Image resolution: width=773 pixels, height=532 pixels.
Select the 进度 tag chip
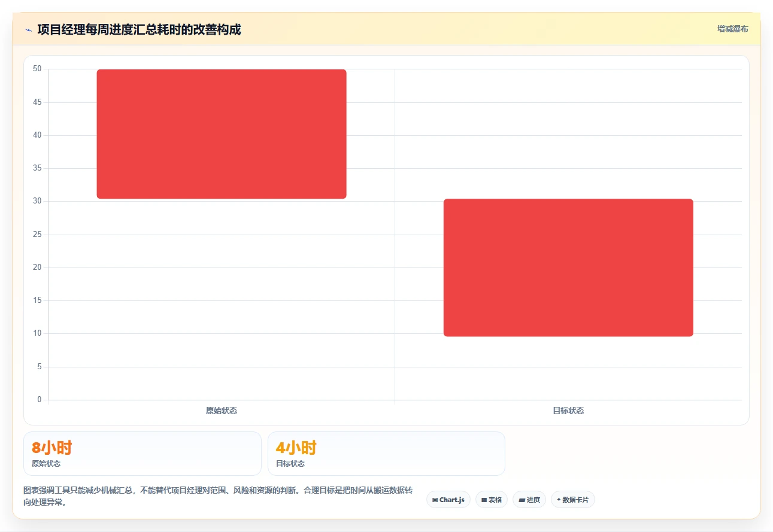[x=529, y=500]
